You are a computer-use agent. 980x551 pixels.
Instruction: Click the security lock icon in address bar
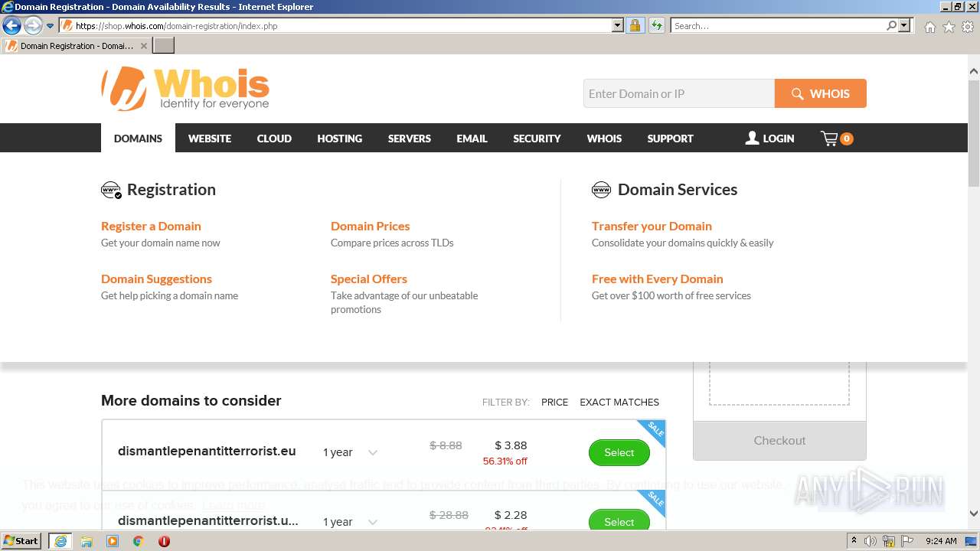coord(635,25)
